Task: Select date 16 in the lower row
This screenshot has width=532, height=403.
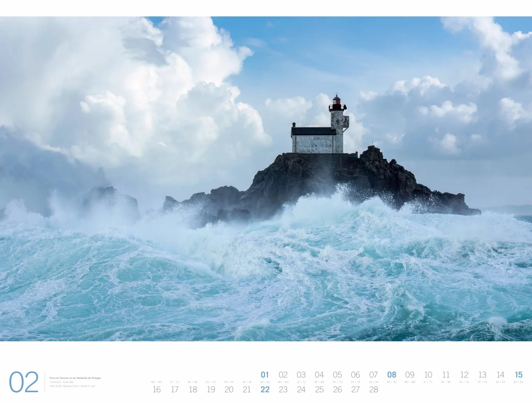Action: (x=157, y=389)
